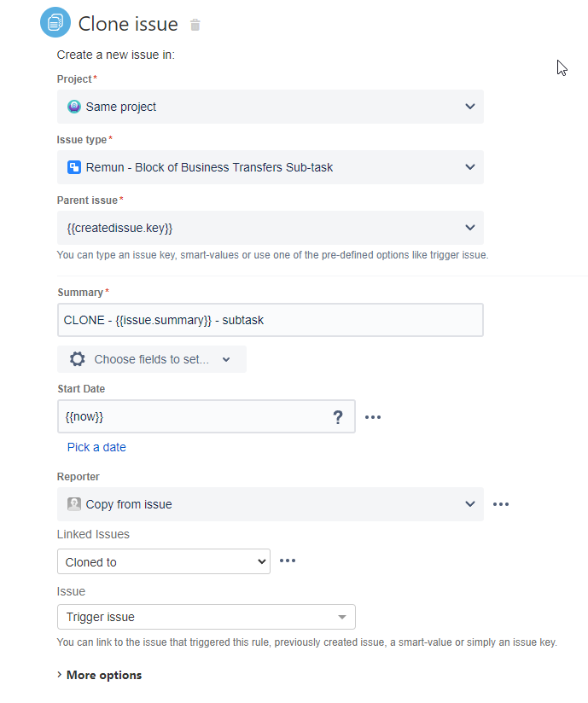The width and height of the screenshot is (588, 703).
Task: Click the Reporter avatar placeholder icon
Action: tap(74, 504)
